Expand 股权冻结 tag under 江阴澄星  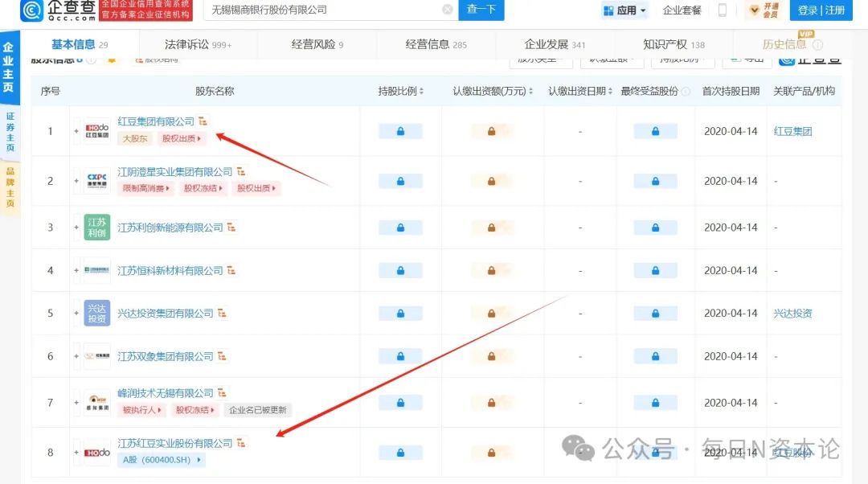point(203,188)
